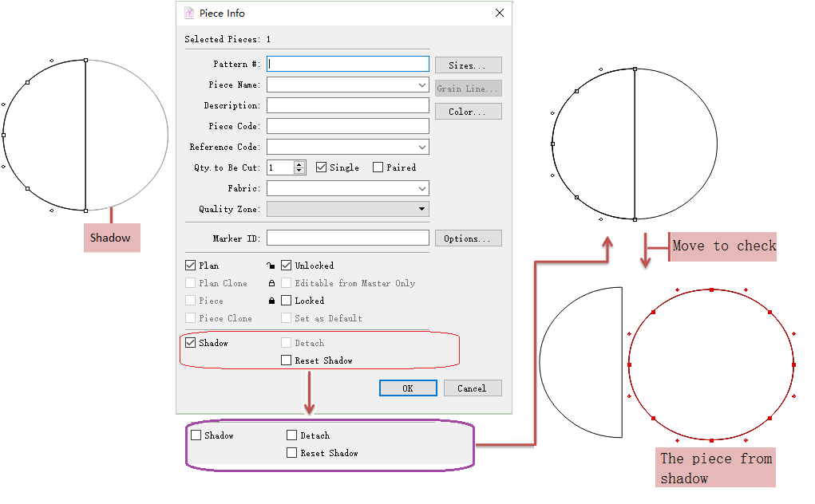
Task: Click the closed padlock icon beside Locked
Action: coord(271,301)
